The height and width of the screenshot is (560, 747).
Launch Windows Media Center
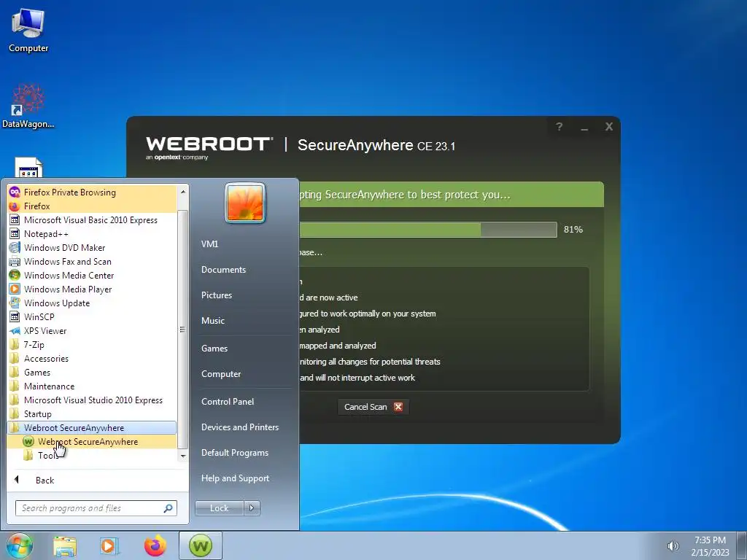(91, 275)
